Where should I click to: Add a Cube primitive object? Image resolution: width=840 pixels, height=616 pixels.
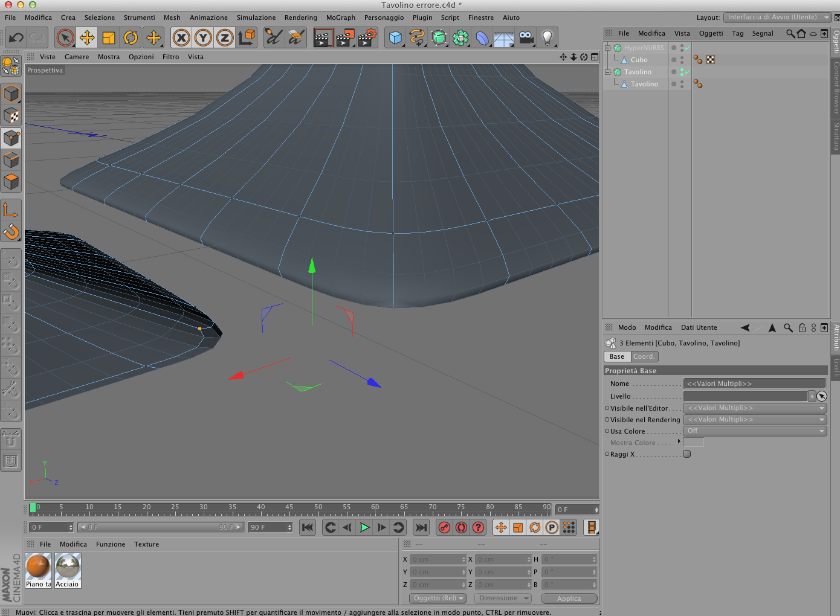[395, 37]
